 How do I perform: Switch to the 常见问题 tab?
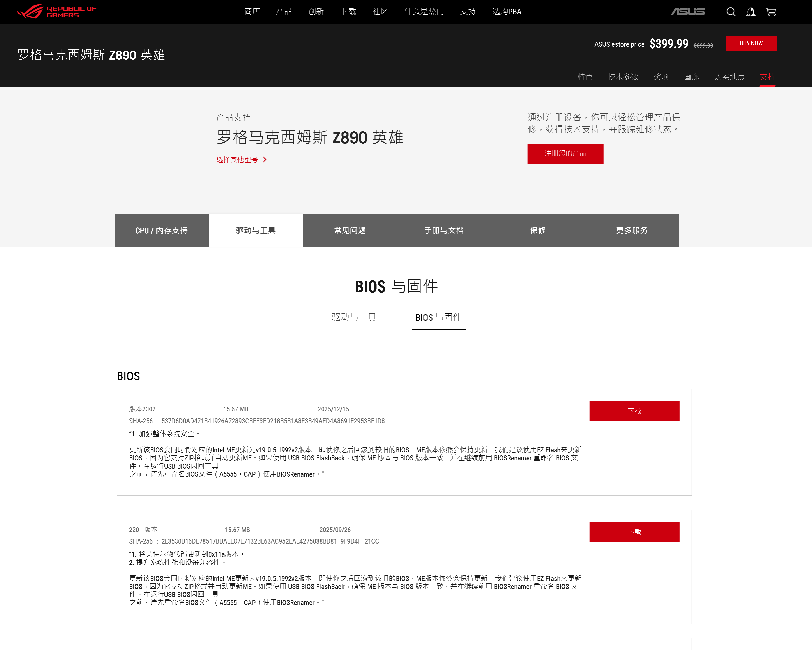tap(349, 230)
